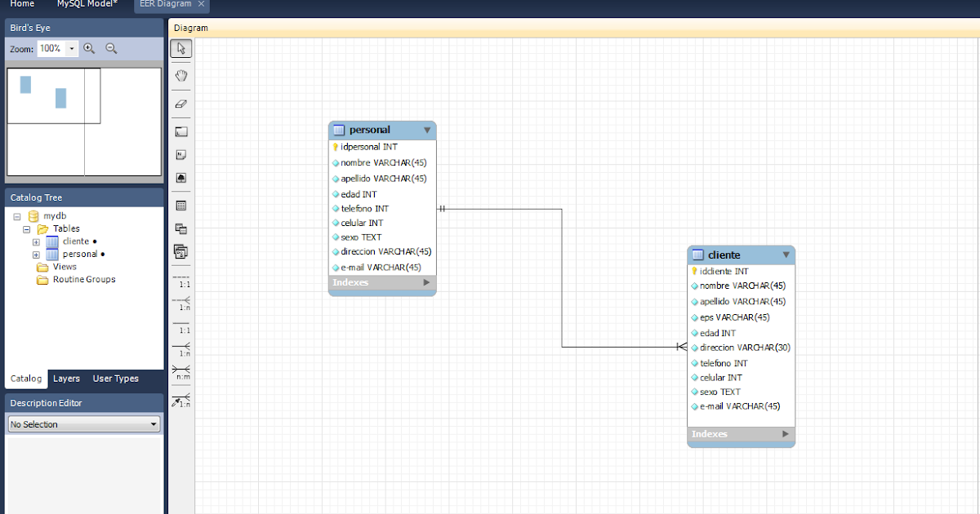Select the eraser tool
This screenshot has width=980, height=514.
coord(181,104)
